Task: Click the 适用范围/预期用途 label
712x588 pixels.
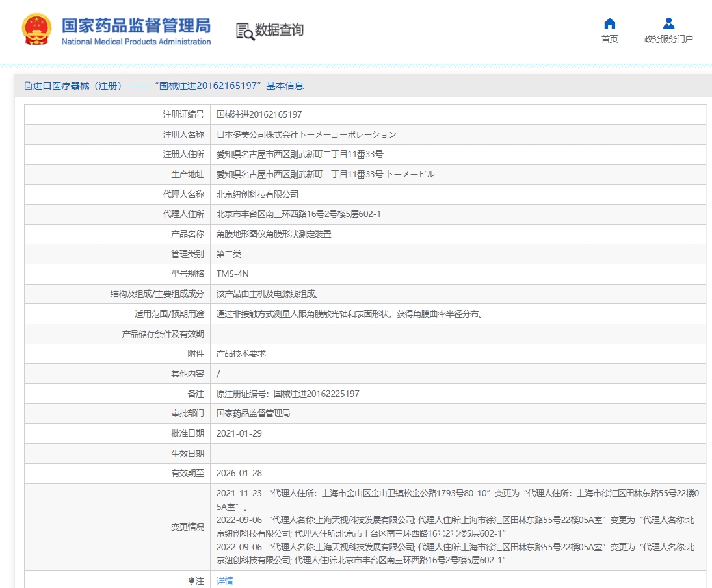Action: pyautogui.click(x=169, y=314)
